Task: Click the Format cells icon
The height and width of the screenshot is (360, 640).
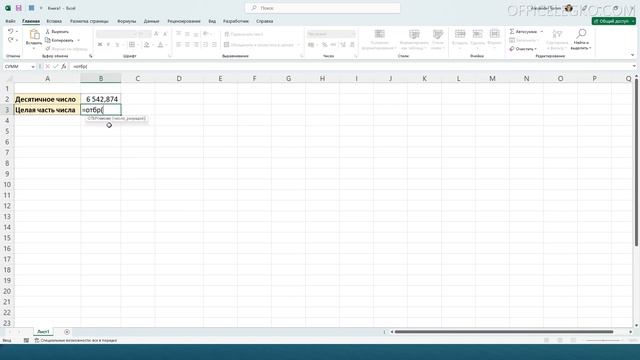Action: coord(494,34)
